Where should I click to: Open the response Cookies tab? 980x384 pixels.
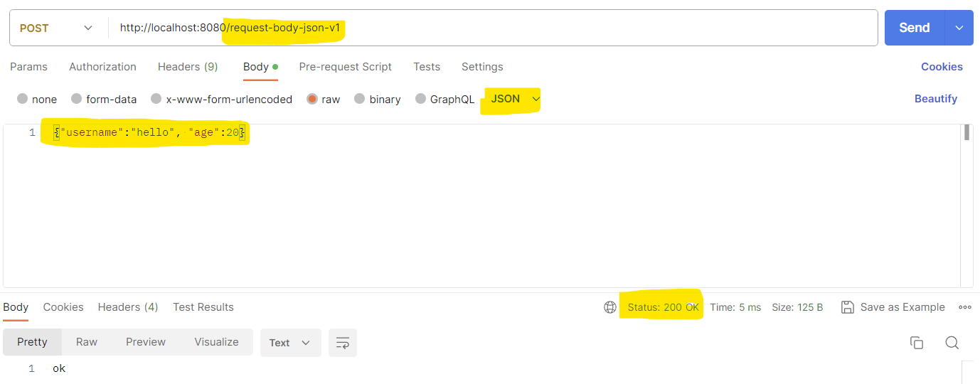(x=63, y=307)
